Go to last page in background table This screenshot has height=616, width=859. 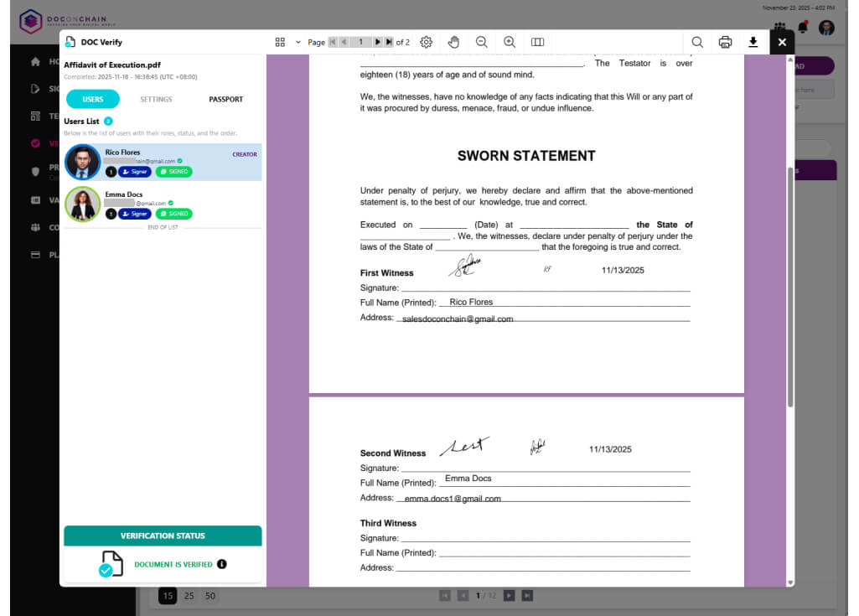click(x=527, y=596)
